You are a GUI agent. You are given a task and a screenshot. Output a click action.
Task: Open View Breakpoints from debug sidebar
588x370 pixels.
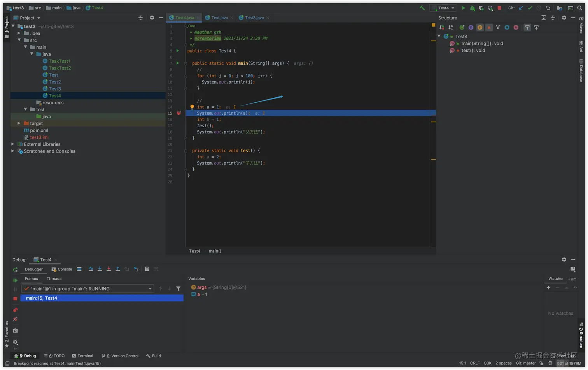15,310
